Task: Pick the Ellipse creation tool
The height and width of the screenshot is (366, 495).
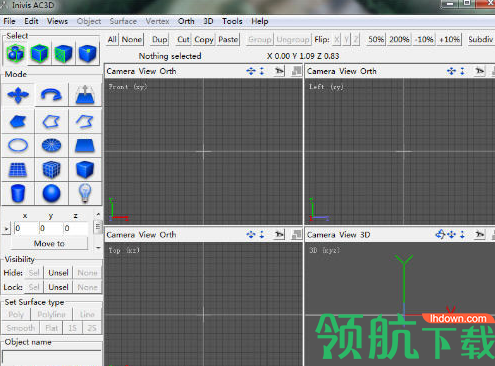Action: [x=18, y=145]
